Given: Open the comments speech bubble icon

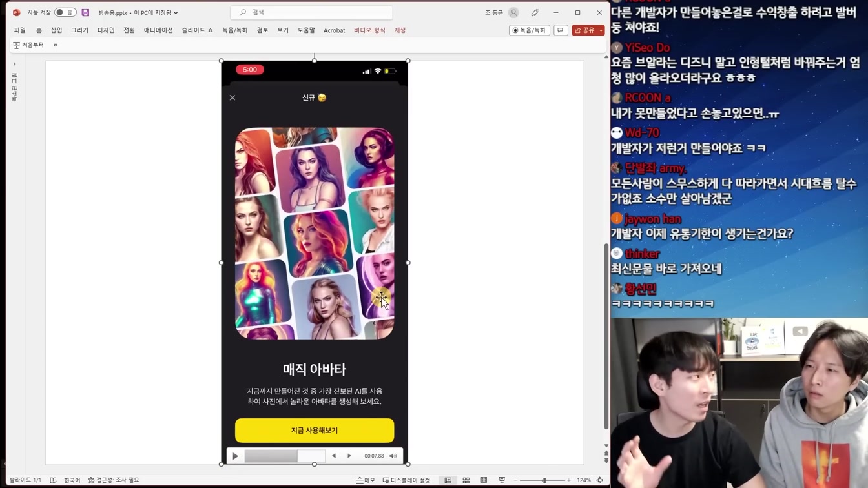Looking at the screenshot, I should coord(561,30).
